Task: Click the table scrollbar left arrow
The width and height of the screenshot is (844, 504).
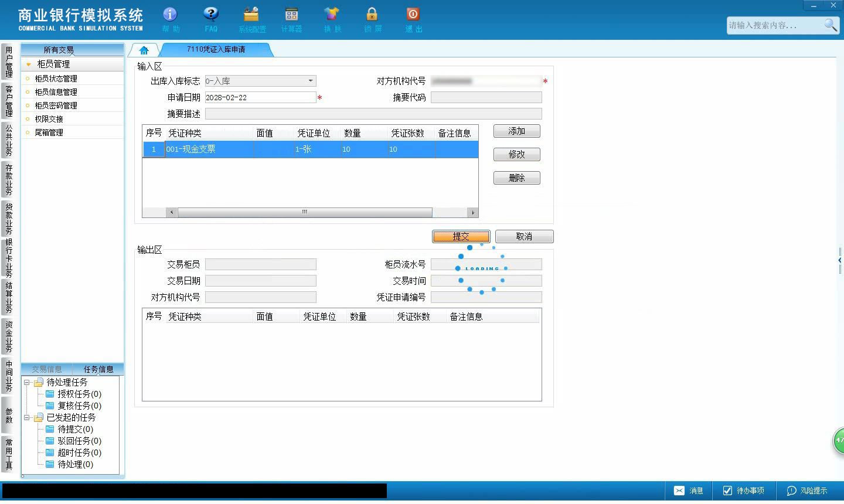Action: click(172, 212)
